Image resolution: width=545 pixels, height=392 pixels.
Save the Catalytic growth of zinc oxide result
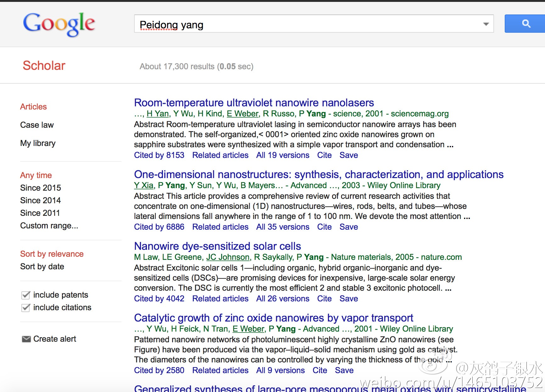(344, 370)
